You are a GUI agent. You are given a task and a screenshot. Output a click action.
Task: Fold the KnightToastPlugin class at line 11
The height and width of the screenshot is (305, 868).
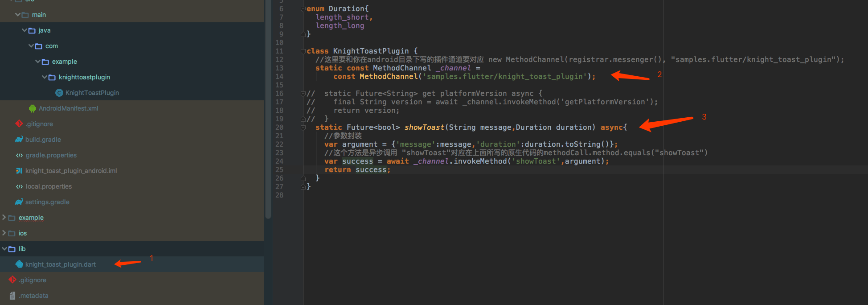point(303,51)
